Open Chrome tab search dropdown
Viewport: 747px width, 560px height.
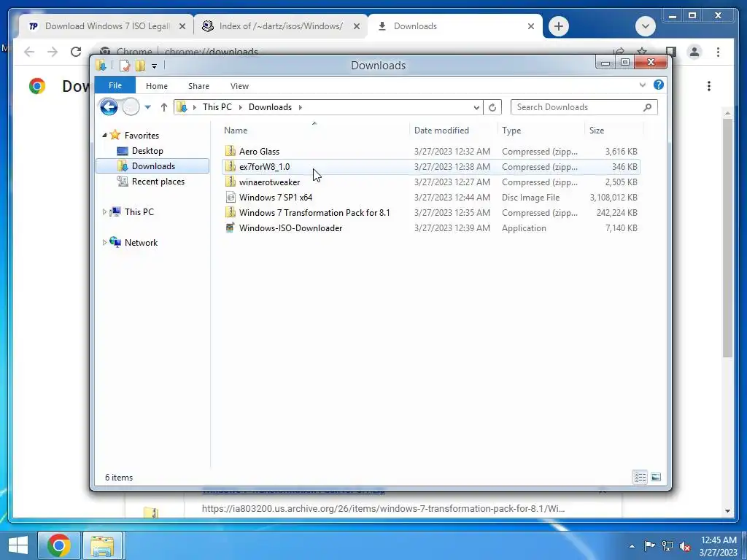click(645, 26)
